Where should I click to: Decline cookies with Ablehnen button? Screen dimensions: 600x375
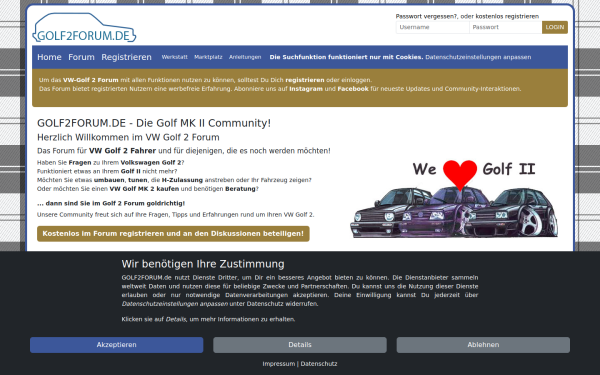pos(483,345)
